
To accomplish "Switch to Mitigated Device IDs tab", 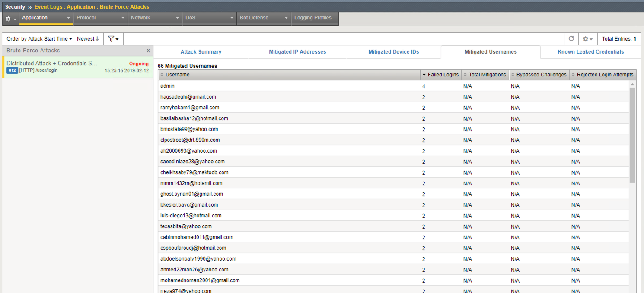I will (x=394, y=52).
